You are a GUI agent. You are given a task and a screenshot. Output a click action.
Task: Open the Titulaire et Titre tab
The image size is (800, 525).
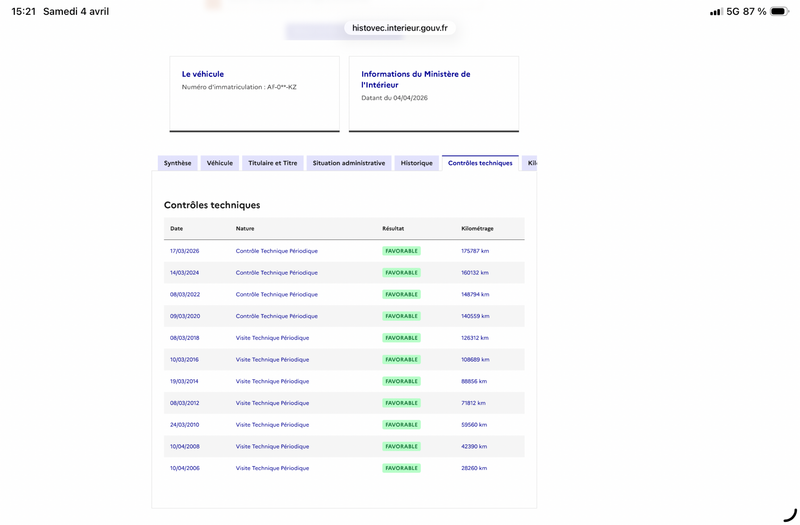point(272,163)
